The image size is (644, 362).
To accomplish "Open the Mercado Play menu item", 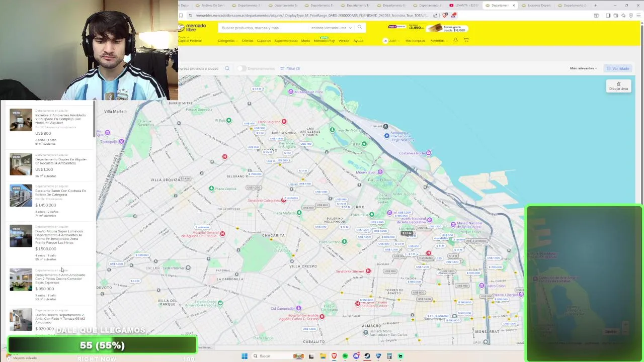I will point(324,41).
